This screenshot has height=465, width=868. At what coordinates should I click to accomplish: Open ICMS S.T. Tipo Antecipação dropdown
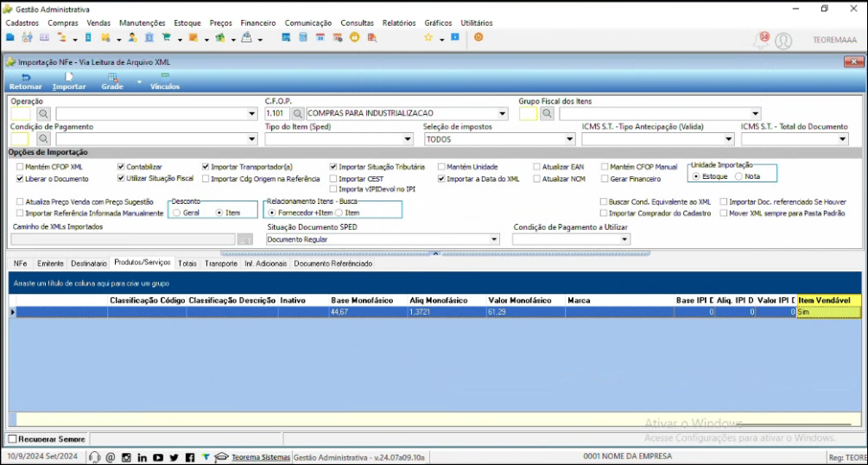coord(728,140)
